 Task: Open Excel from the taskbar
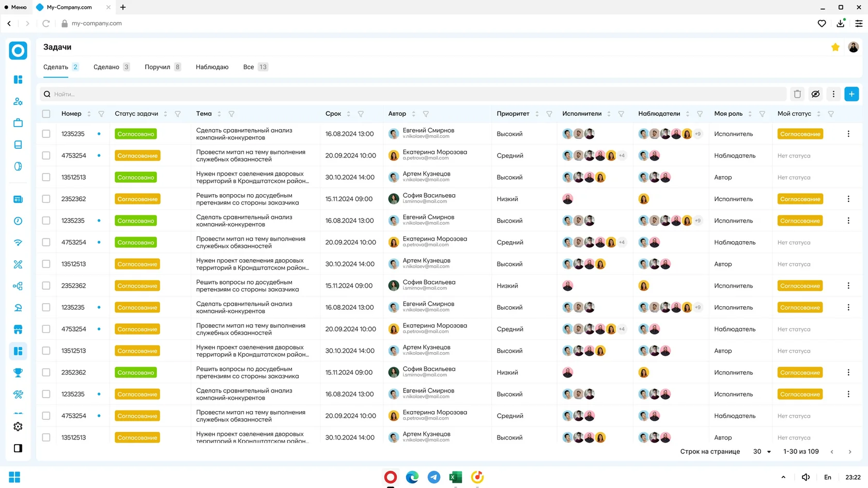point(456,477)
